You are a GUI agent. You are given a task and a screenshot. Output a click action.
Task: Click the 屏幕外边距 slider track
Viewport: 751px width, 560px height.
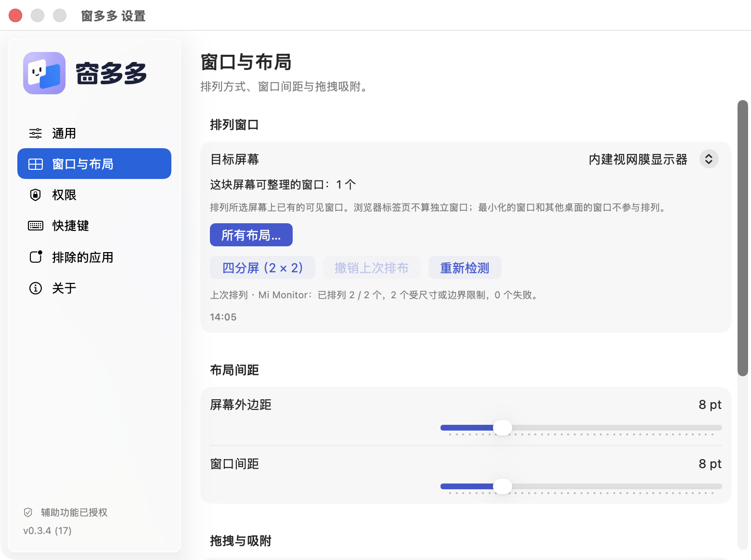[581, 428]
